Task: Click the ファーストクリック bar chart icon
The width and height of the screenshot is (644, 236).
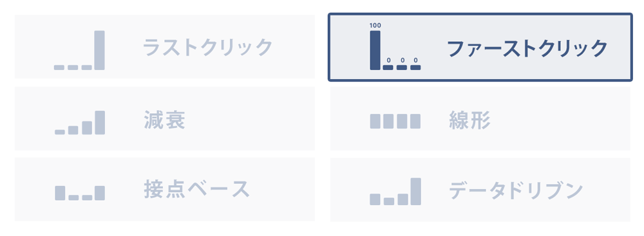Action: click(395, 47)
